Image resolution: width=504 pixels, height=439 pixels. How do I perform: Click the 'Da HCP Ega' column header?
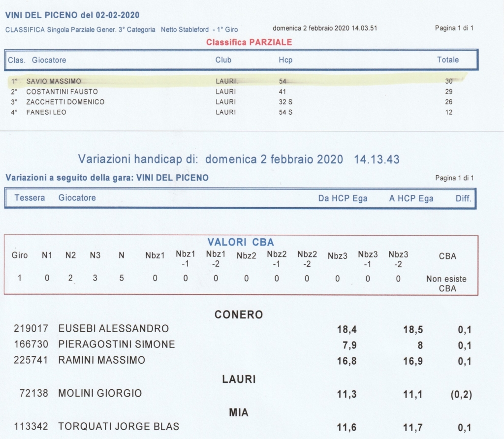(343, 198)
